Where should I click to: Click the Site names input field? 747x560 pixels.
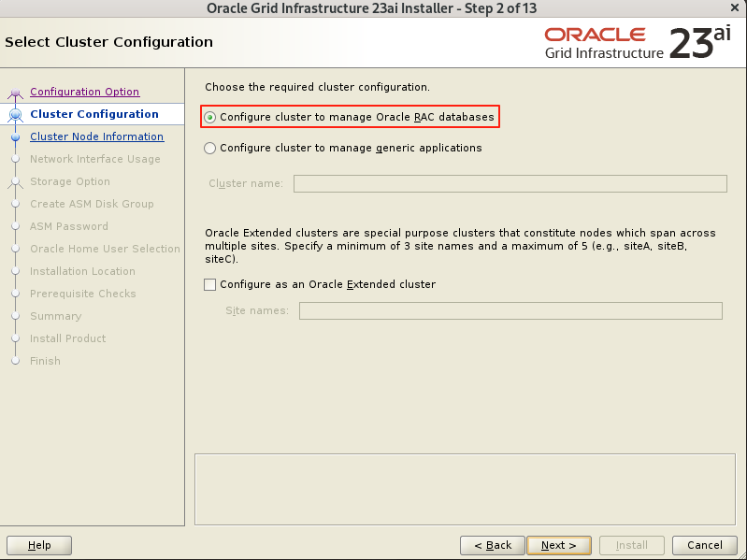click(510, 311)
